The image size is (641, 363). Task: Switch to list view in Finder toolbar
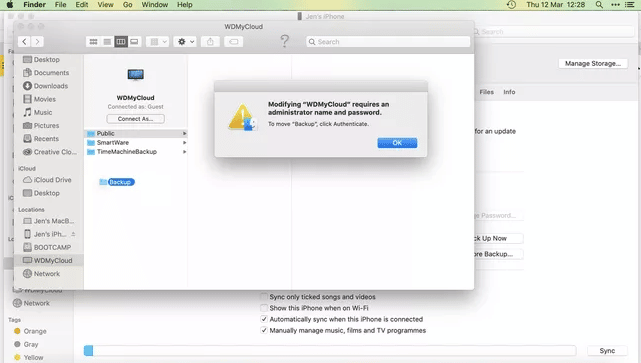coord(107,42)
